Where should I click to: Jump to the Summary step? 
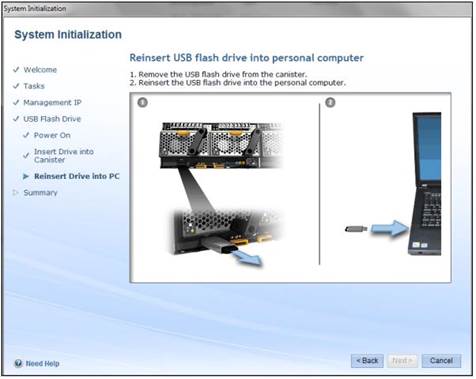(40, 193)
